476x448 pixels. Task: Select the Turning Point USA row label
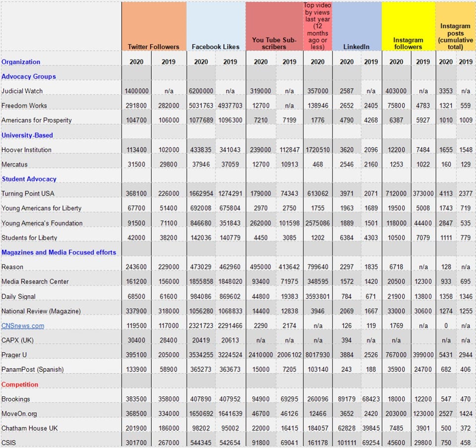pyautogui.click(x=28, y=193)
